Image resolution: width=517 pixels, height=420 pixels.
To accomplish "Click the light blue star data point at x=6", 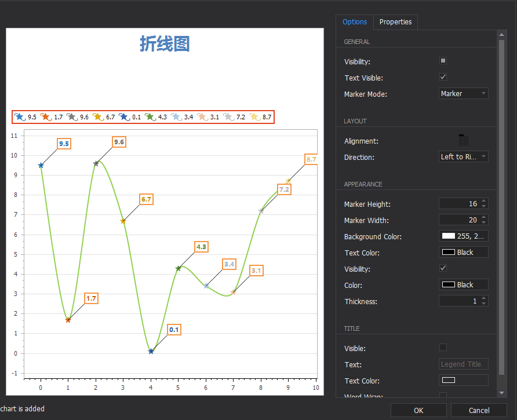I will point(206,286).
